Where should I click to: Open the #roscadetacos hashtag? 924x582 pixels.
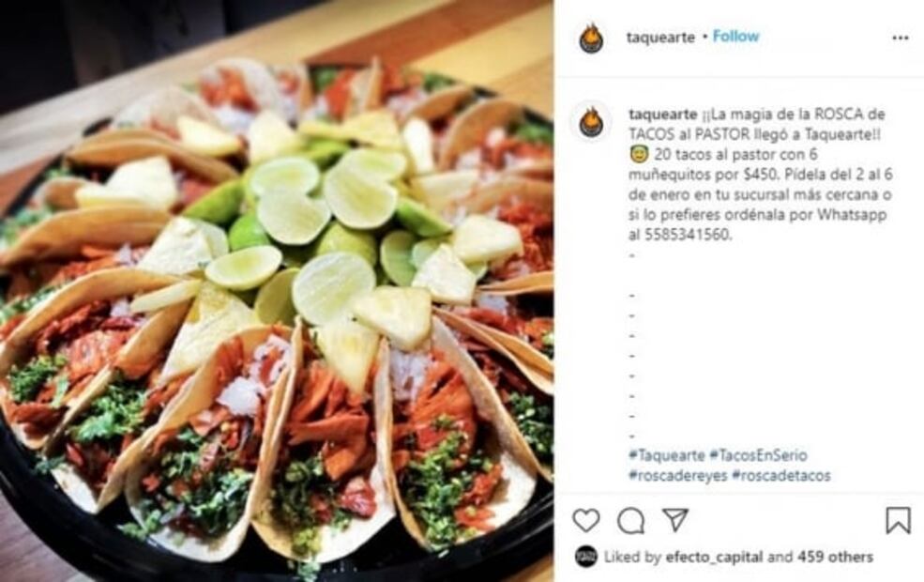780,475
